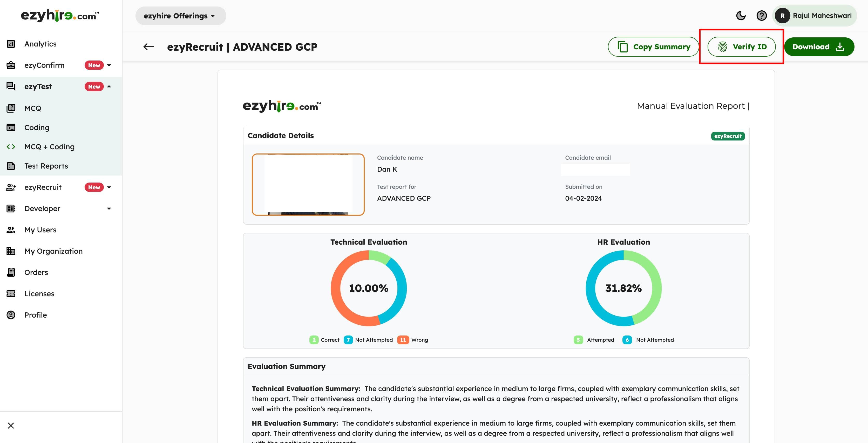Click the green Attempted swatch with 5
Viewport: 868px width, 443px height.
(x=578, y=340)
